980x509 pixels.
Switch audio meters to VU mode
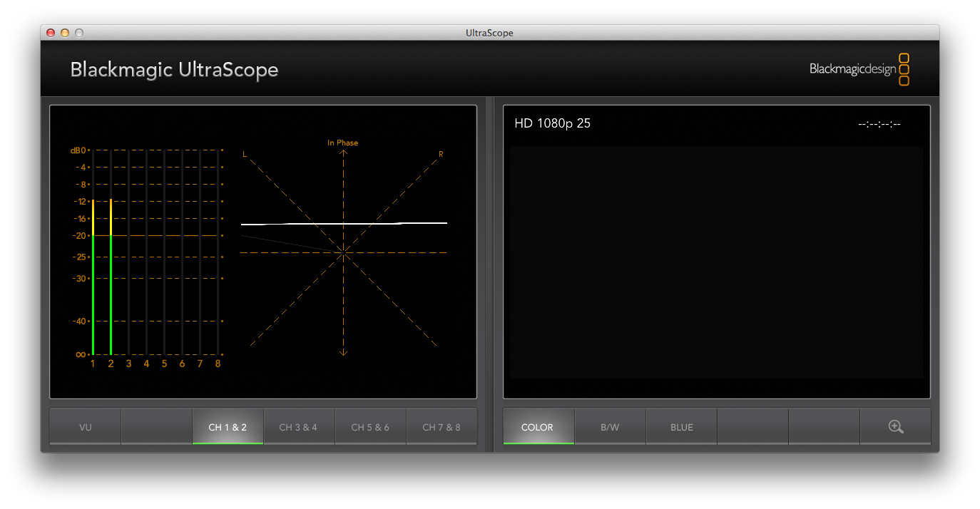(86, 427)
